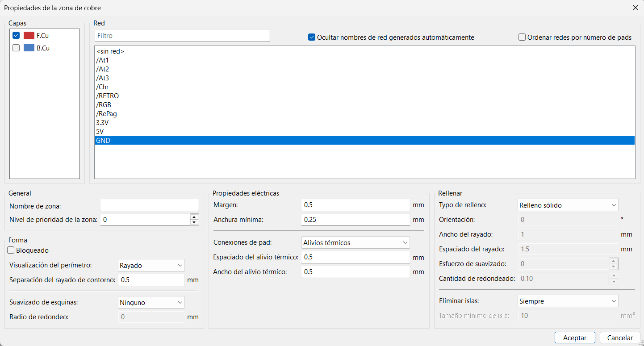This screenshot has width=644, height=346.
Task: Check the Bloqueado checkbox
Action: [x=12, y=250]
